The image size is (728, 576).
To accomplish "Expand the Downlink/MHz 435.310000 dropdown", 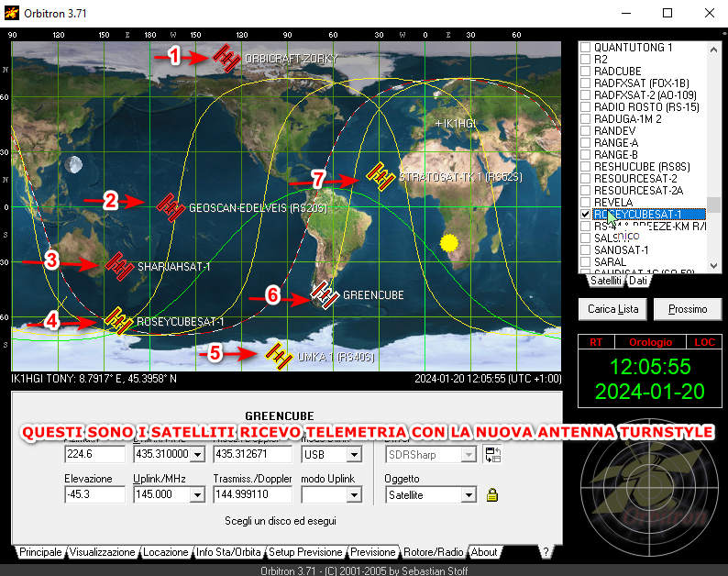I will (x=198, y=454).
